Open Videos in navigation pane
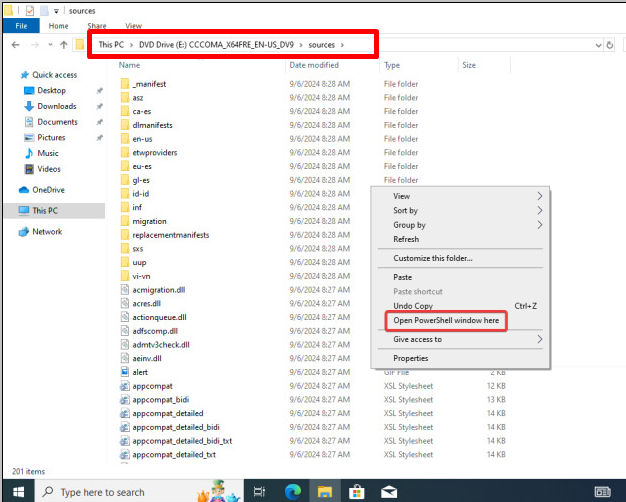 [42, 169]
